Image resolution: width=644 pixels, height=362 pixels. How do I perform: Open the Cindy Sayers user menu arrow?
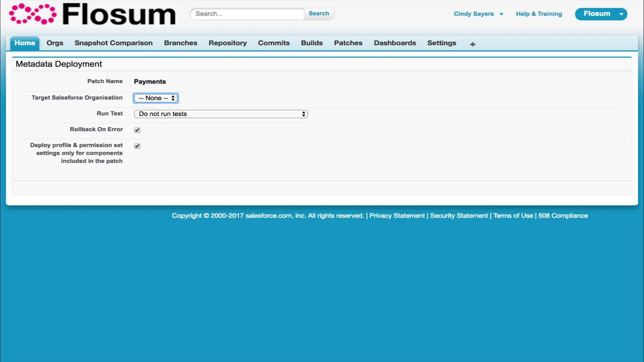coord(501,14)
